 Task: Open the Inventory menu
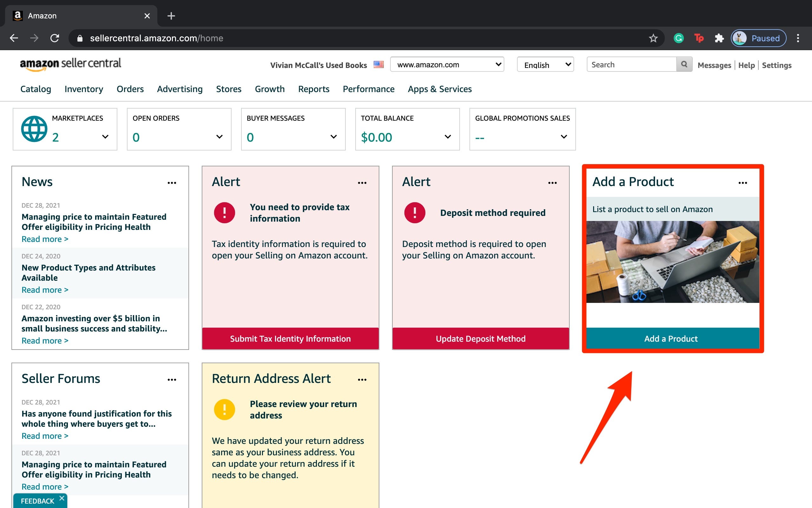[x=83, y=89]
